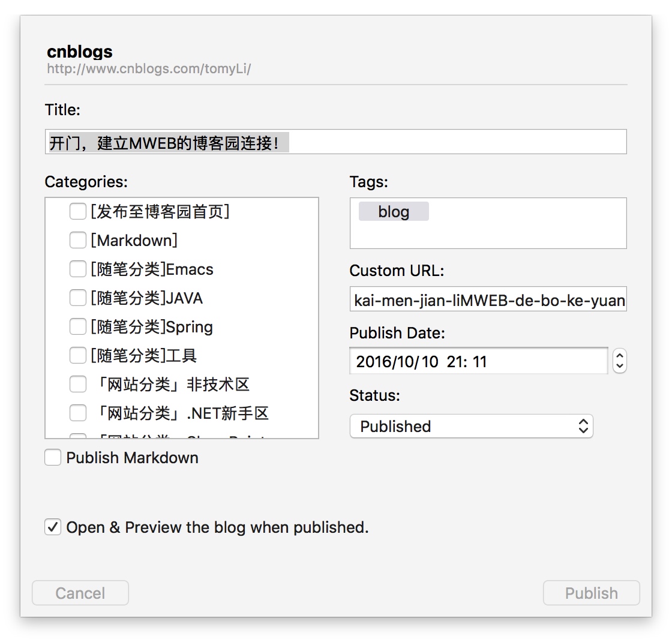Focus the Custom URL input field
The height and width of the screenshot is (642, 672).
[x=488, y=299]
